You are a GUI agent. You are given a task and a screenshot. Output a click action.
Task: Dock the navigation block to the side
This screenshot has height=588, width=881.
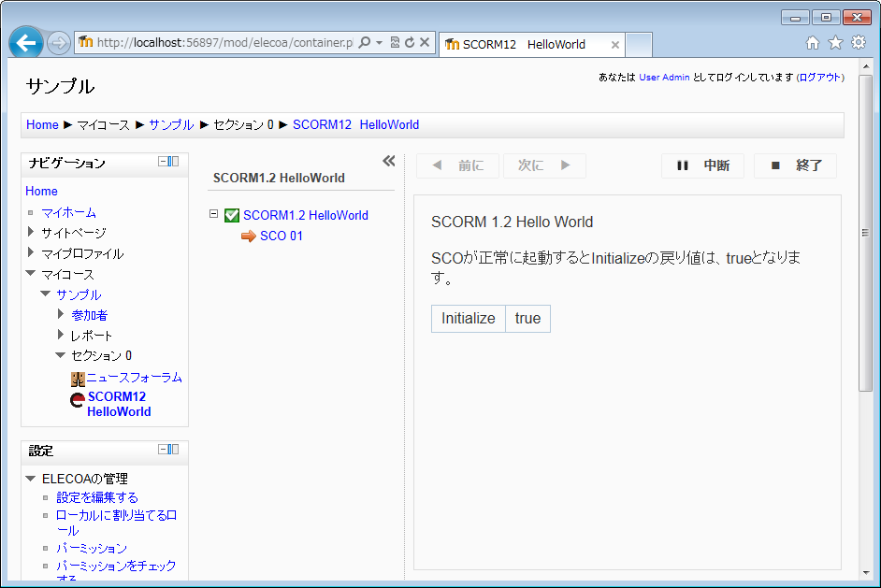pyautogui.click(x=174, y=162)
